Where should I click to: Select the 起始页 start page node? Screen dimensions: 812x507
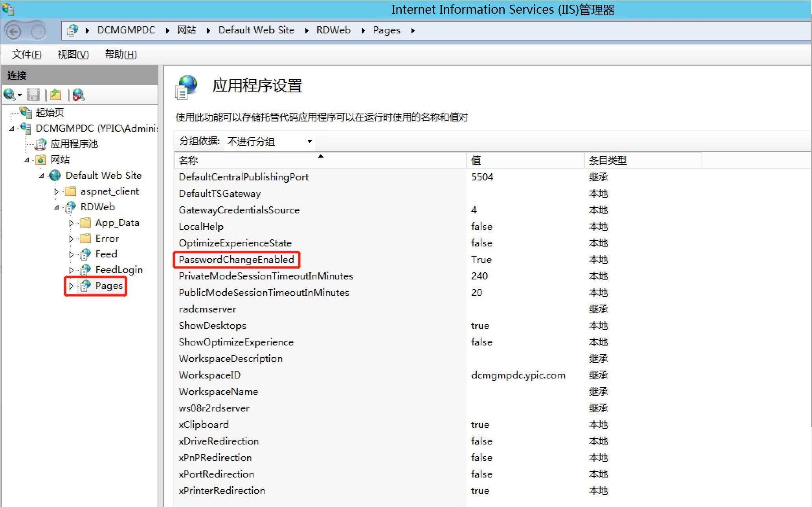click(x=49, y=113)
